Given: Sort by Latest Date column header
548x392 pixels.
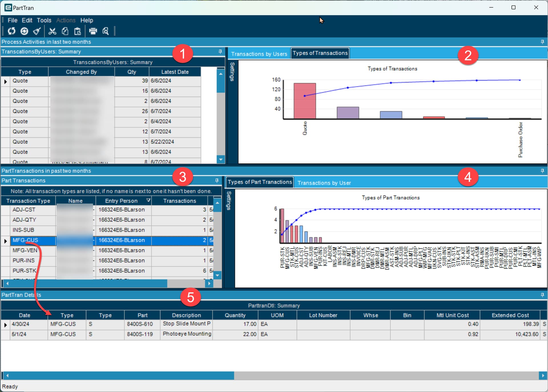Looking at the screenshot, I should coord(175,72).
